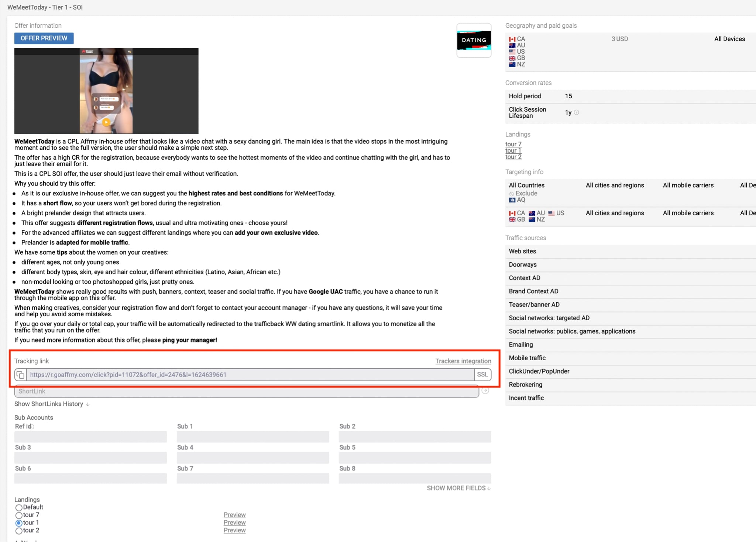The width and height of the screenshot is (756, 542).
Task: Open Preview link for tour 1 landing
Action: pyautogui.click(x=234, y=522)
